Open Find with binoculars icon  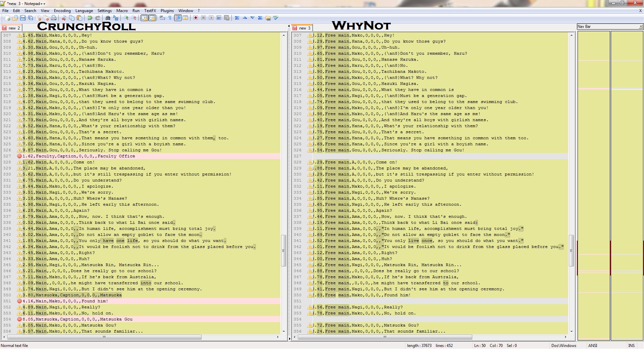[x=108, y=18]
